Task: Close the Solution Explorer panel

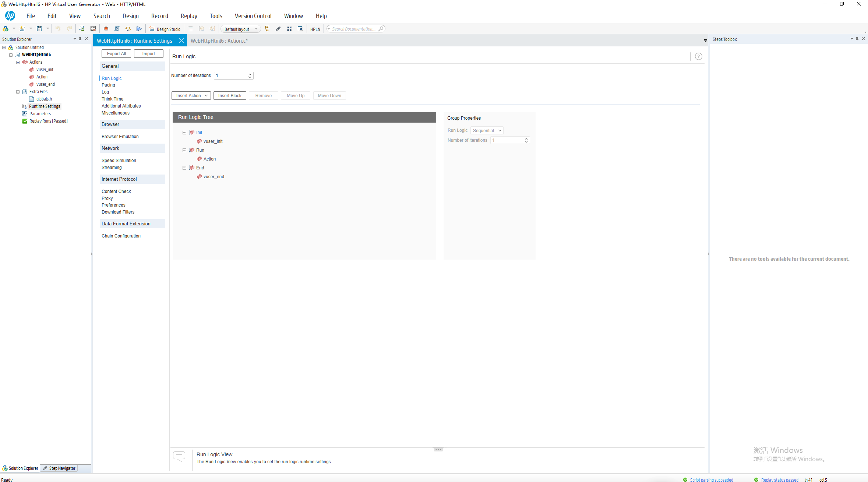Action: click(x=87, y=39)
